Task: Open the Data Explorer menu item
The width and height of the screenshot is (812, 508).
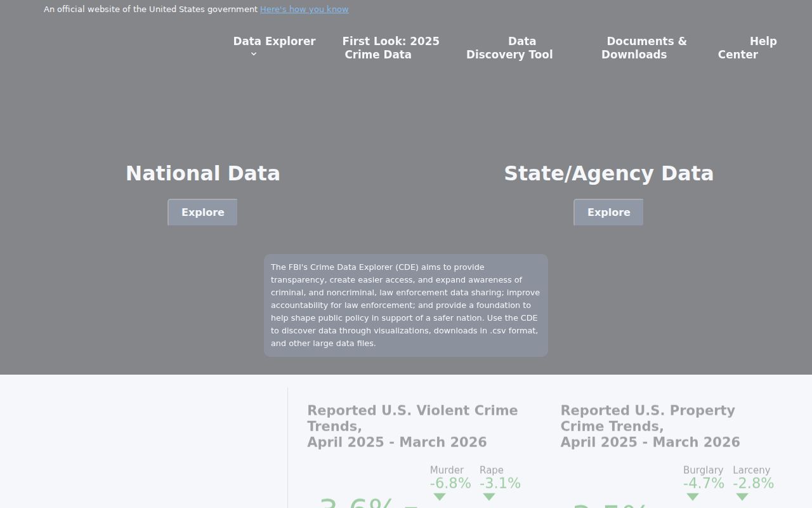Action: (274, 41)
